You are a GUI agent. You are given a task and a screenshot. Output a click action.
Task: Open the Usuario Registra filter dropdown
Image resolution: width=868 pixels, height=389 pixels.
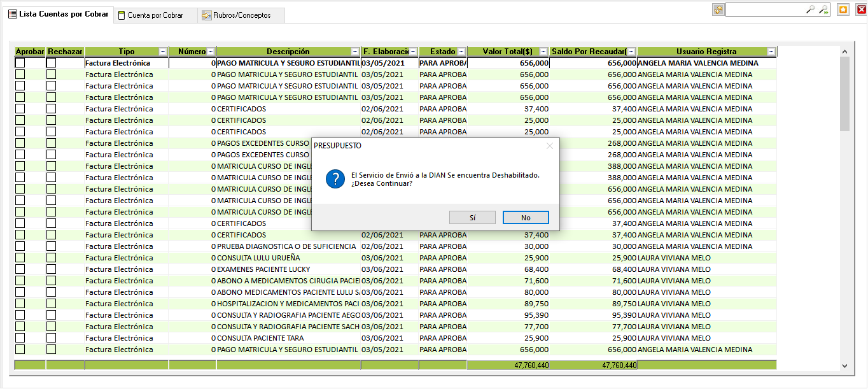[x=771, y=52]
